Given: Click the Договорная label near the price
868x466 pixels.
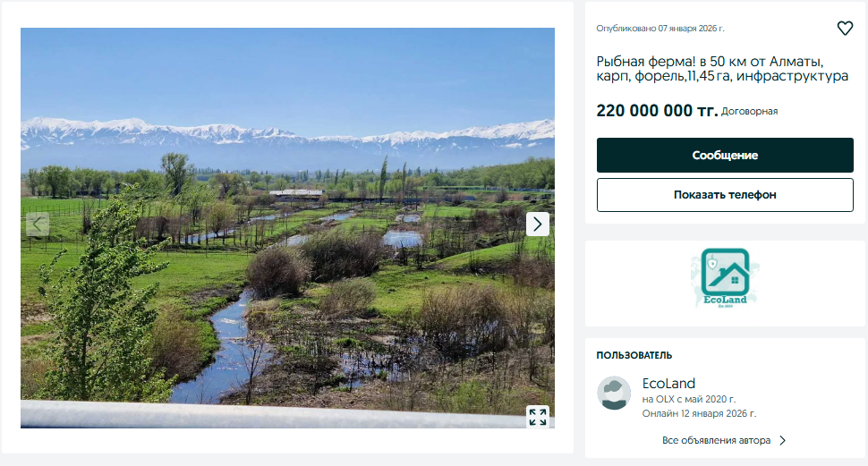Looking at the screenshot, I should [x=749, y=112].
